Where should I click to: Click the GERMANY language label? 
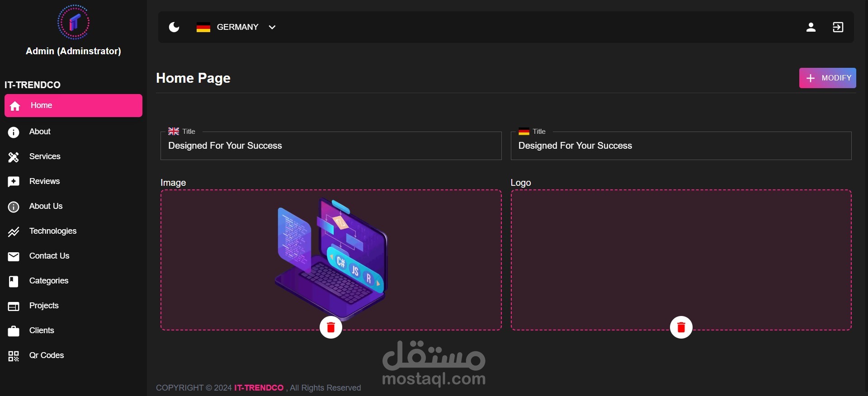pyautogui.click(x=238, y=27)
